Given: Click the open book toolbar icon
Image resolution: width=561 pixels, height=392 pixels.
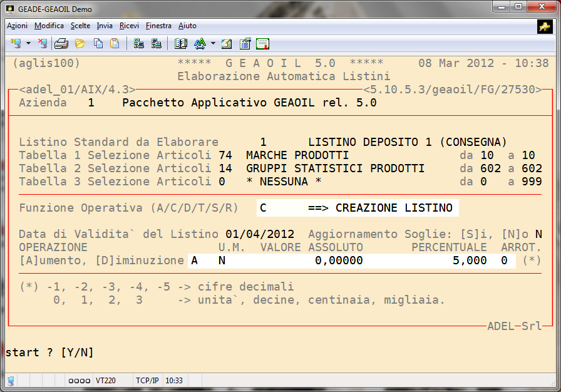Looking at the screenshot, I should [181, 44].
